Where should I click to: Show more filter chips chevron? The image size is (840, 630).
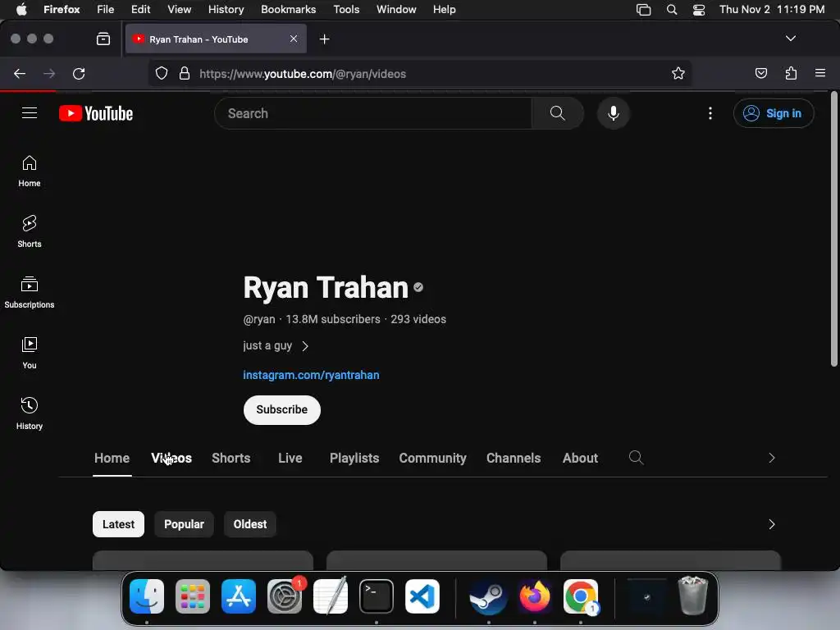[771, 524]
